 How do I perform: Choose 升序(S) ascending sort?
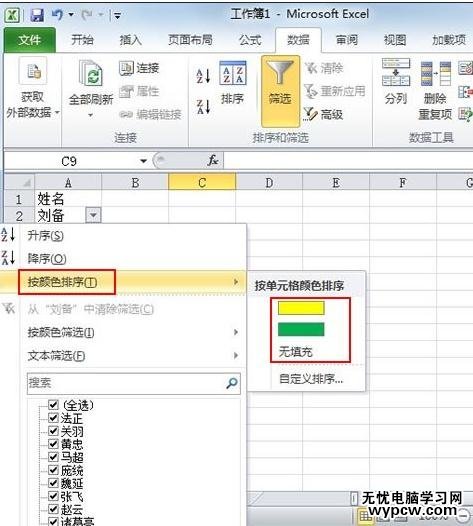[x=123, y=235]
